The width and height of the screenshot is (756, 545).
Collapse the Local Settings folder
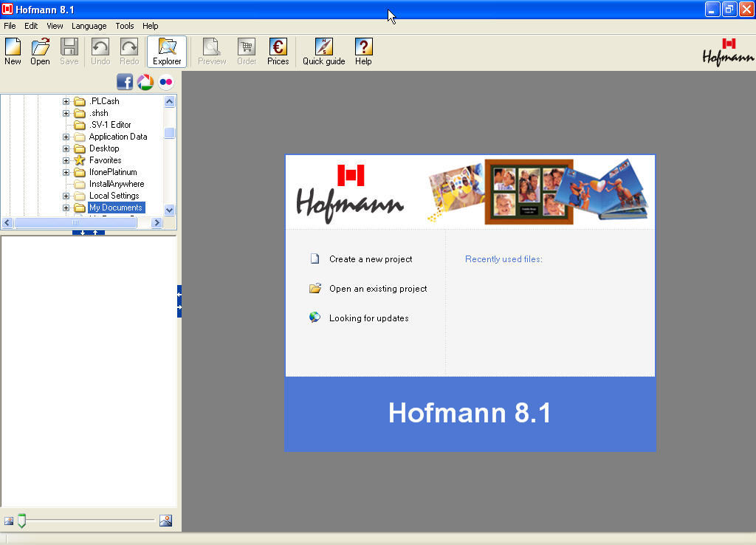65,195
